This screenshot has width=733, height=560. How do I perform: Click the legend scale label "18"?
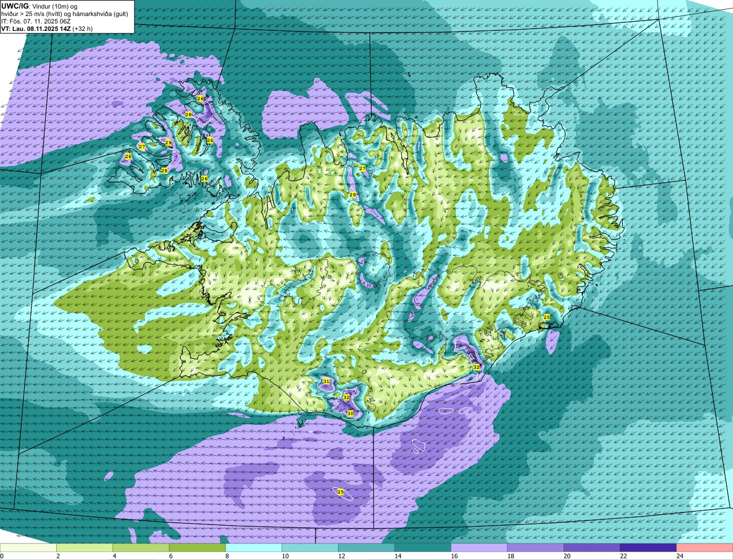click(511, 556)
